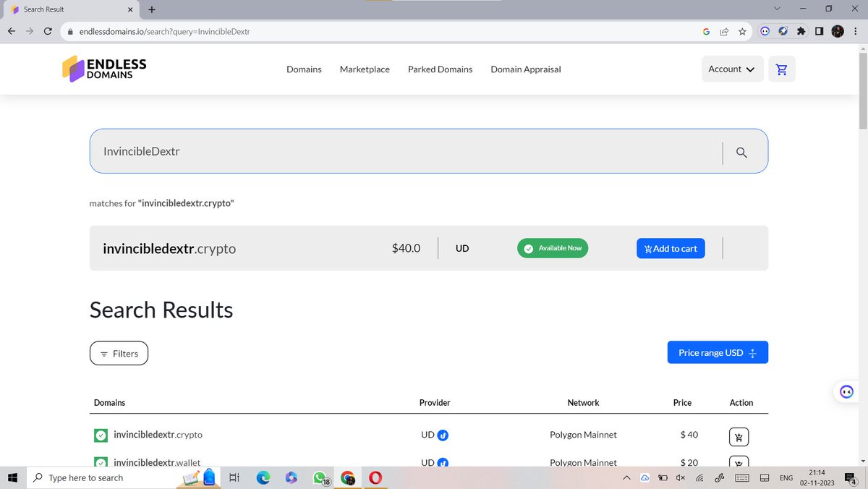The width and height of the screenshot is (868, 489).
Task: Open the purple face browser extension
Action: pyautogui.click(x=765, y=31)
